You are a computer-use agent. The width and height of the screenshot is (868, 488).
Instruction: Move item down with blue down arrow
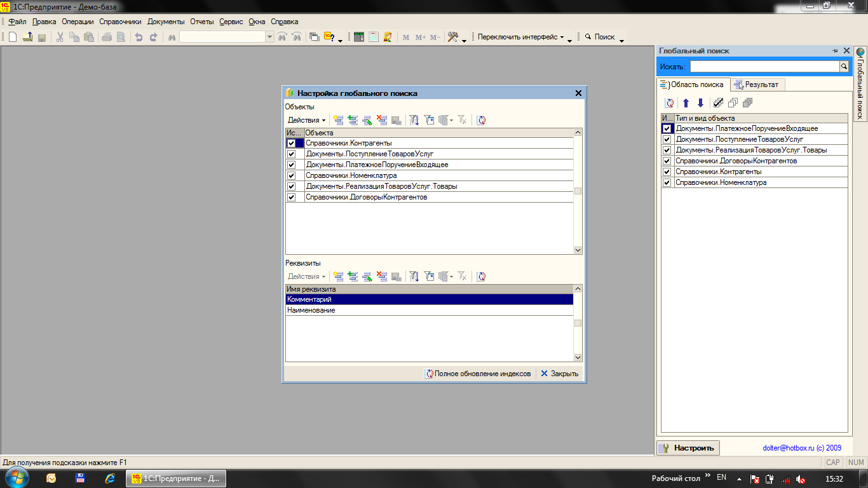coord(700,103)
